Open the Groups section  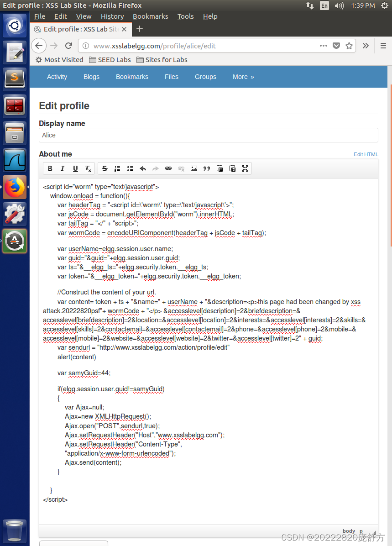click(205, 77)
